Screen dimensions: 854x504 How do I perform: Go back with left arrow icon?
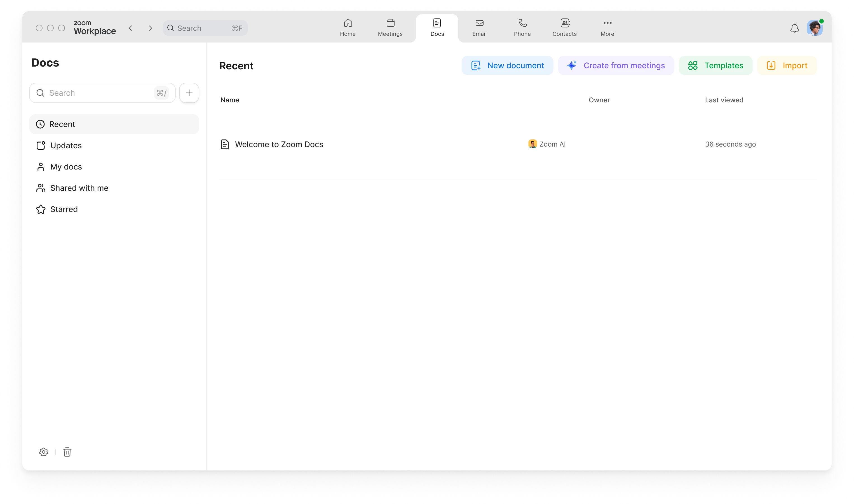tap(130, 28)
